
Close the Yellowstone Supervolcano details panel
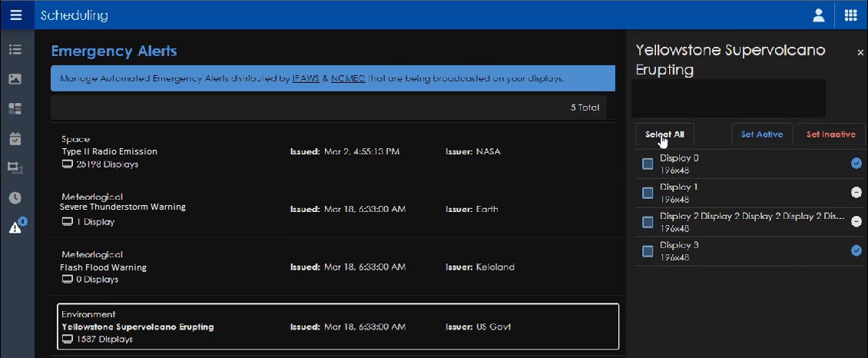point(860,52)
